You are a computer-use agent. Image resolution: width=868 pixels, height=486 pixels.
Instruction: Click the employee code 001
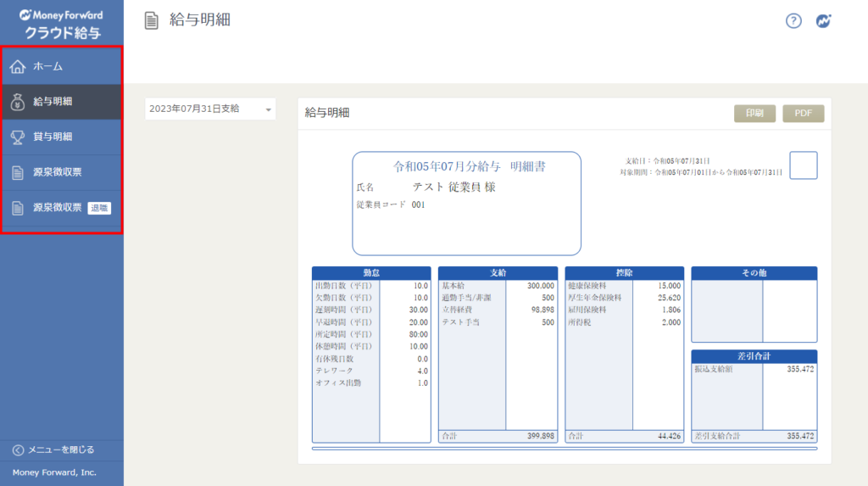click(x=418, y=204)
